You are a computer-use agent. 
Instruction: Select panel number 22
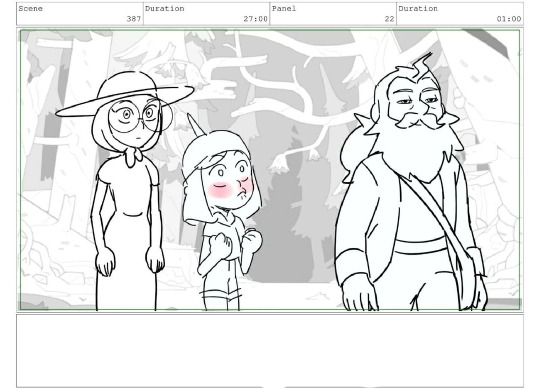(390, 19)
